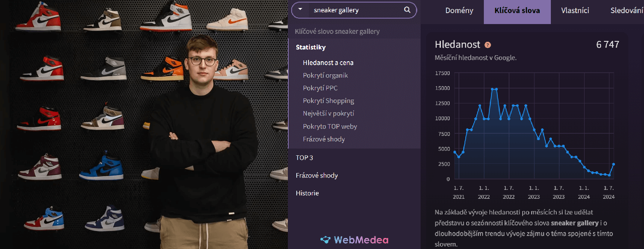The image size is (644, 249).
Task: Switch to the Domény tab
Action: [x=459, y=11]
